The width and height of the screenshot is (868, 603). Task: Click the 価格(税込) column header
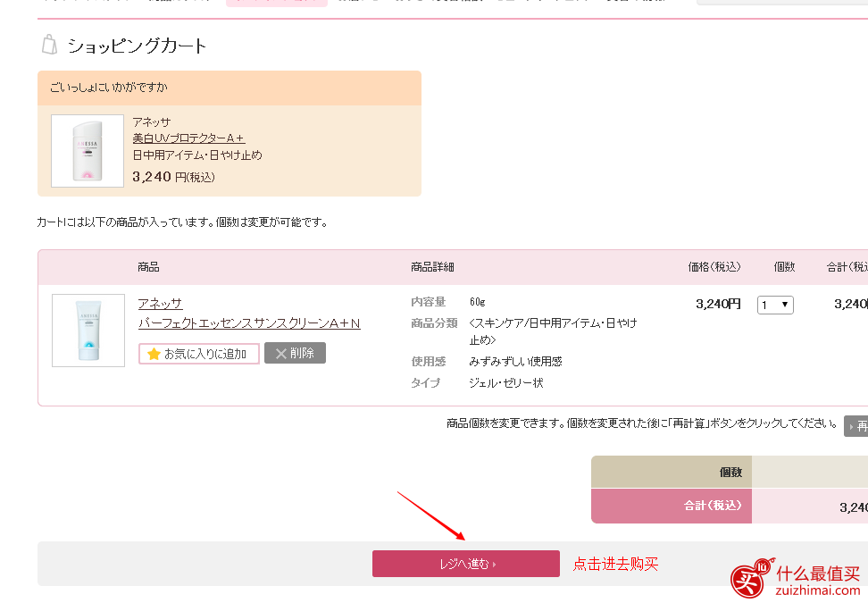714,267
